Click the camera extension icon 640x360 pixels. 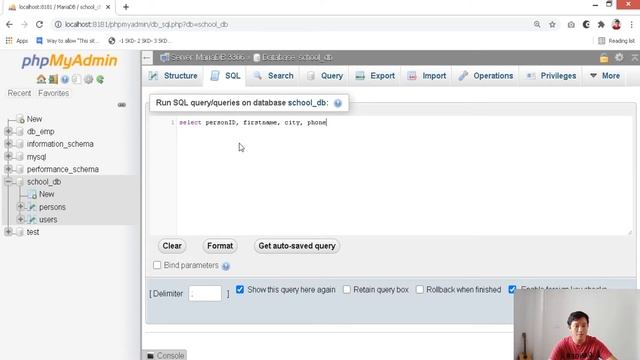click(571, 24)
